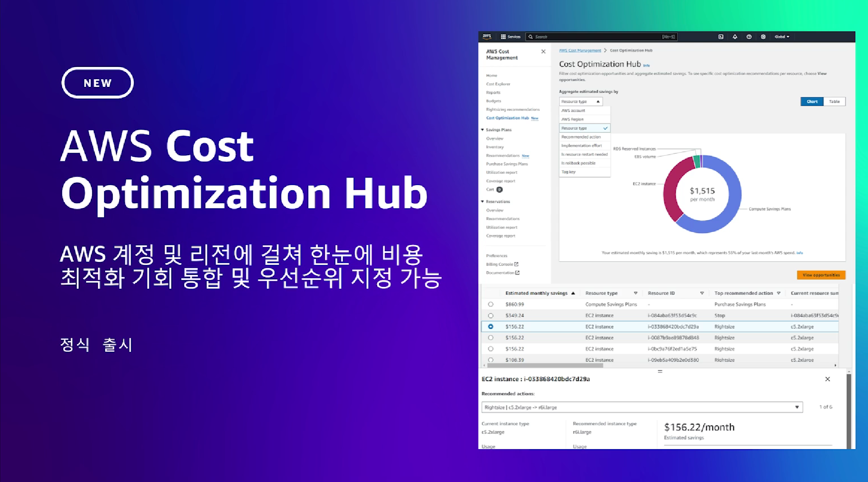Screen dimensions: 868x482
Task: Click the AWS logo icon
Action: (x=487, y=37)
